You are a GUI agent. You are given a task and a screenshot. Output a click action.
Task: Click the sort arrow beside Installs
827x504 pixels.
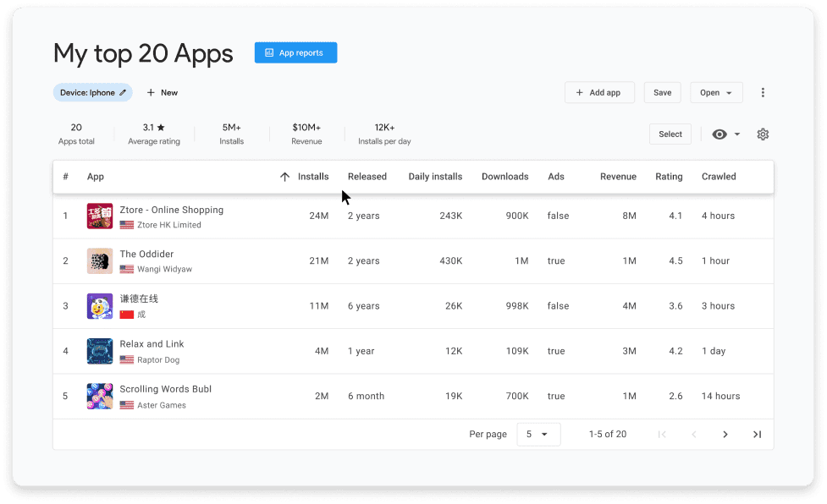pos(284,177)
